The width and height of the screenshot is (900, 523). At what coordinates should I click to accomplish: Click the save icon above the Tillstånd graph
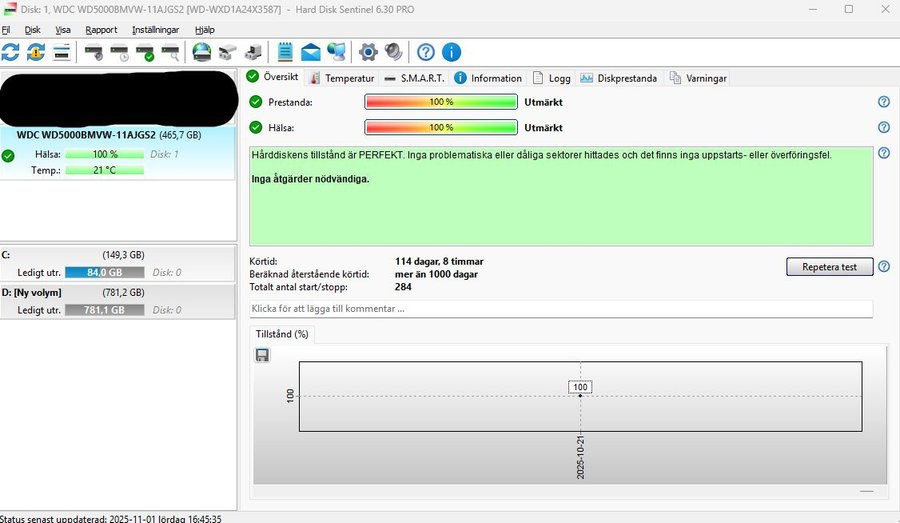262,355
